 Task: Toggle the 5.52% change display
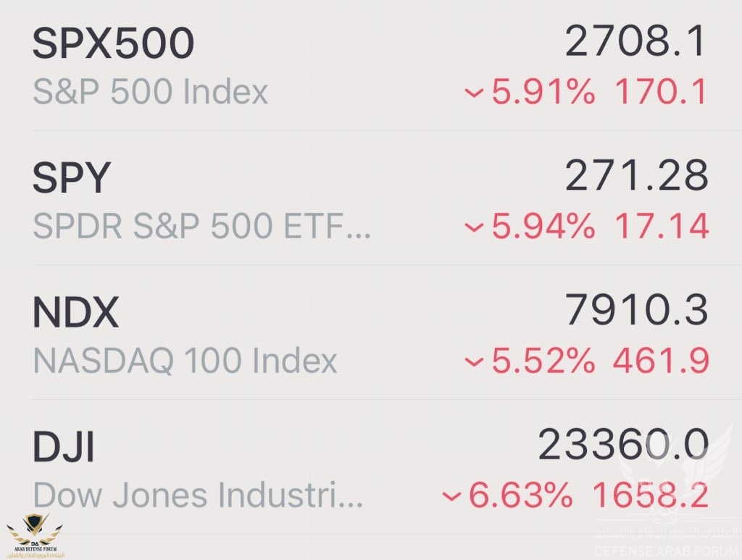[543, 362]
